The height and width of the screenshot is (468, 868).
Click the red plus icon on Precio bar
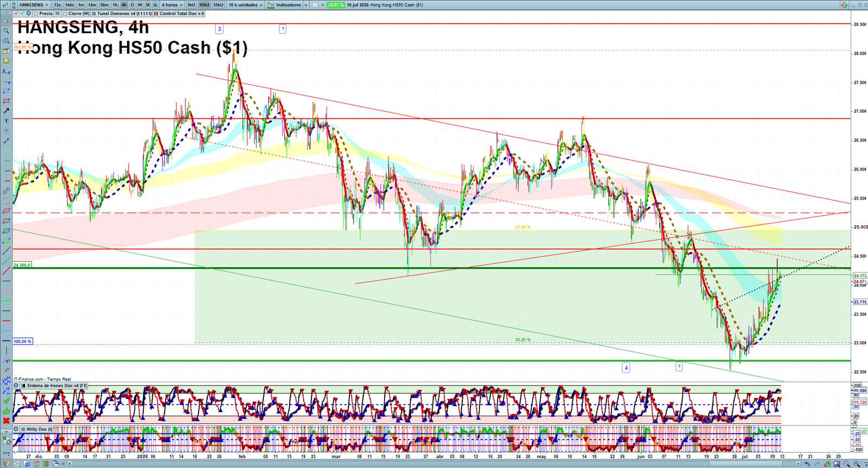click(x=16, y=14)
